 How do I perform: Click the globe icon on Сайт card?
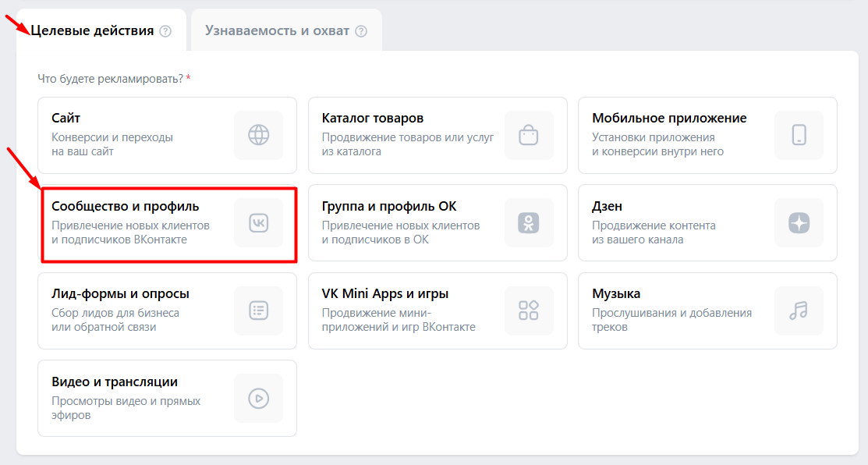(258, 135)
